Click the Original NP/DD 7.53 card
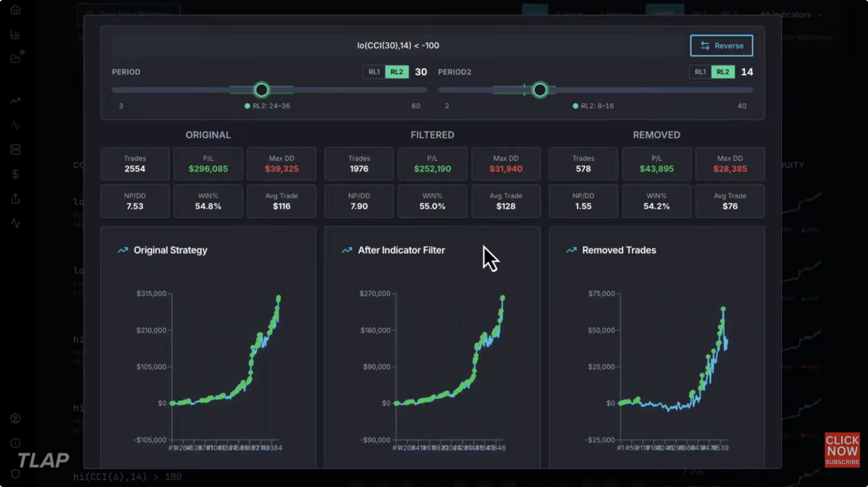The width and height of the screenshot is (868, 487). coord(135,201)
